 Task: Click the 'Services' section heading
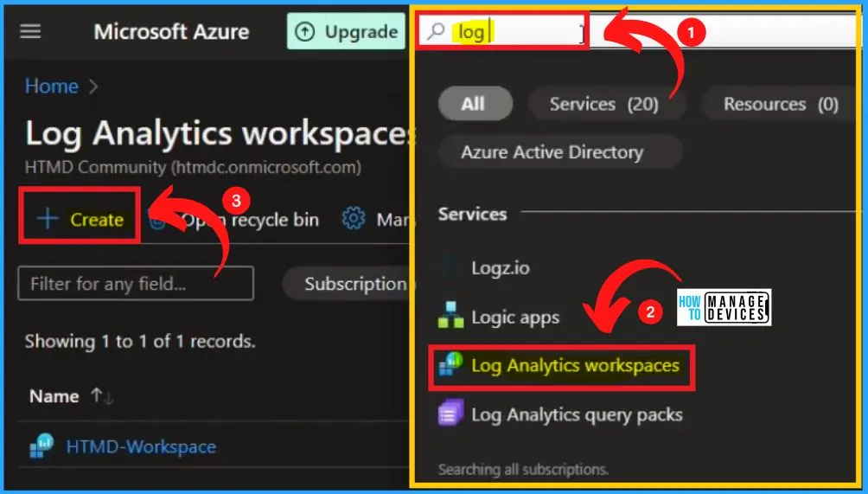pyautogui.click(x=472, y=214)
